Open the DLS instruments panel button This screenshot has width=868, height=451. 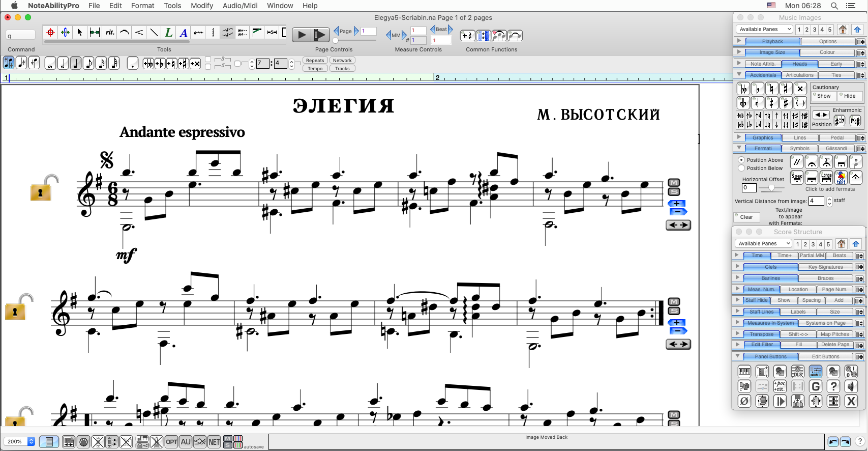[798, 372]
